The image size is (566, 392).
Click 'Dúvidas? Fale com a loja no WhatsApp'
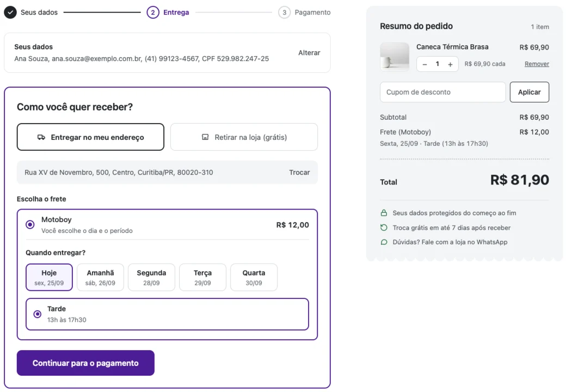[450, 242]
